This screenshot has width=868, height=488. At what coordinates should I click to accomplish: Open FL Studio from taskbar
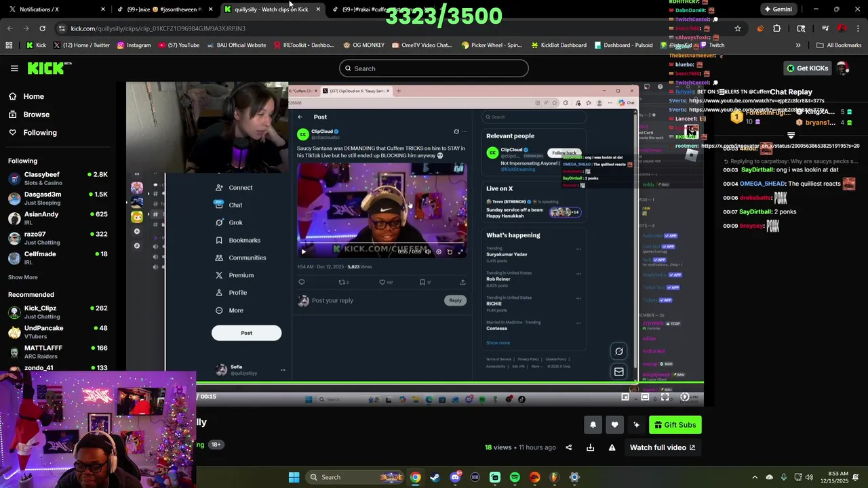tap(554, 477)
